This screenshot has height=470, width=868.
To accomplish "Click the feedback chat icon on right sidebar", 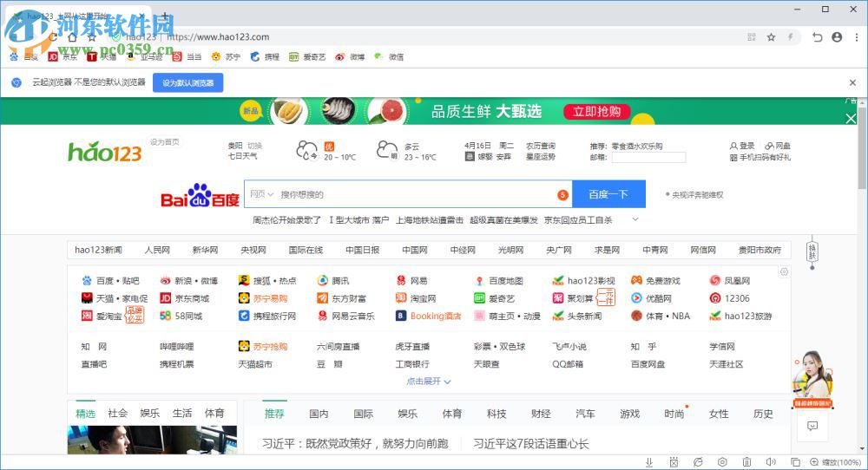I will [x=812, y=426].
